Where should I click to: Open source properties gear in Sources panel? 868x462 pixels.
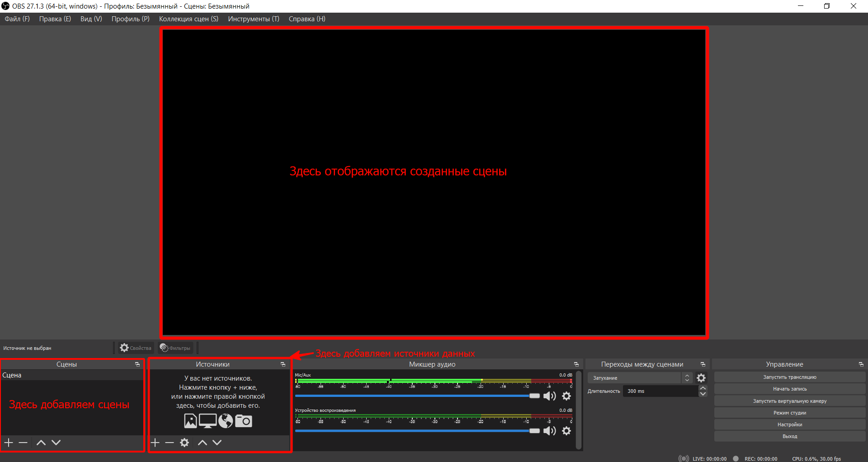184,443
